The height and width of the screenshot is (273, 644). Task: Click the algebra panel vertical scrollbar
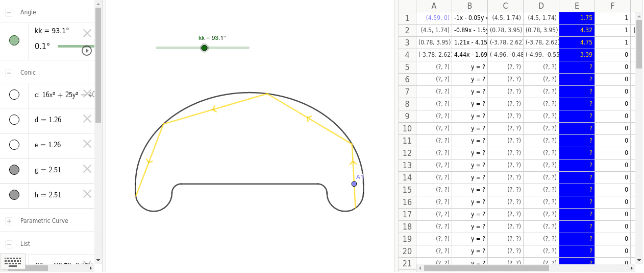coord(98,65)
